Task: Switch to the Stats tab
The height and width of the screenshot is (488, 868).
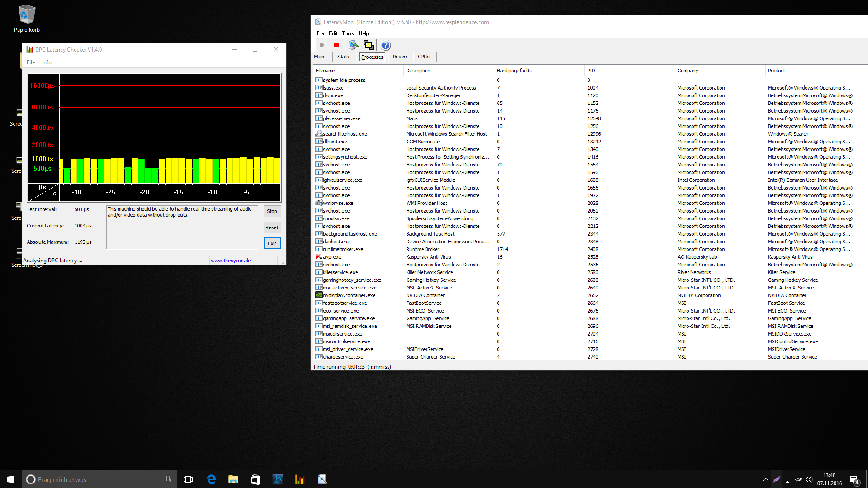Action: click(343, 57)
